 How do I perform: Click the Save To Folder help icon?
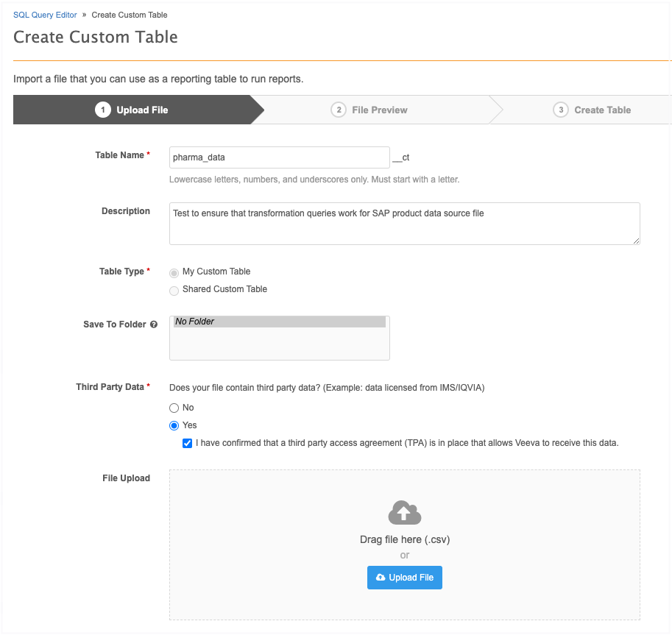point(154,324)
